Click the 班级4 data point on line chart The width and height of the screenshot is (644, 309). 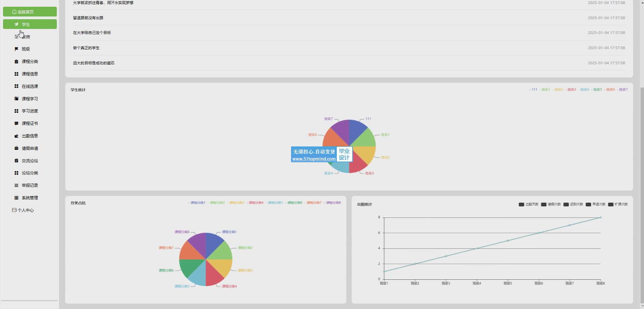[477, 249]
